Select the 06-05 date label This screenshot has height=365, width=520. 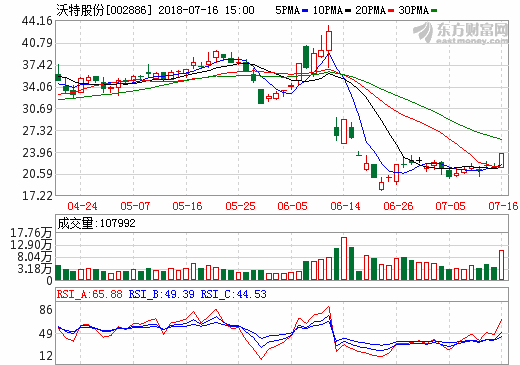pos(292,206)
